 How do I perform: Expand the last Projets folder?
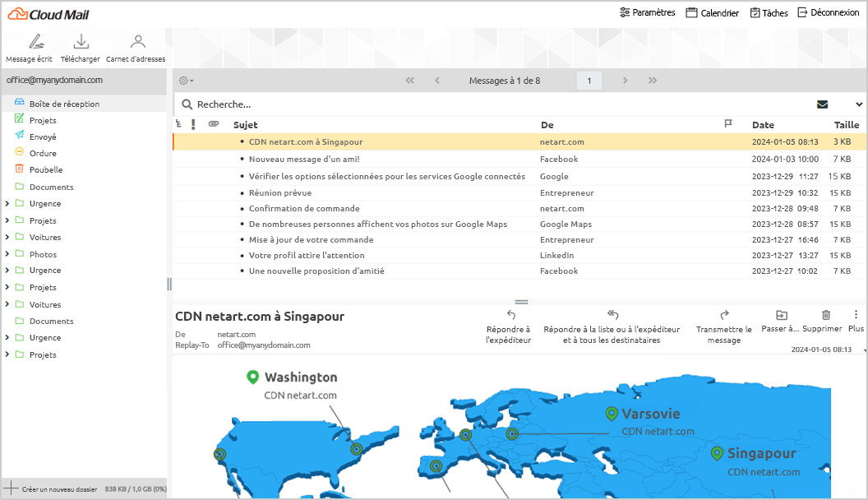[x=7, y=354]
